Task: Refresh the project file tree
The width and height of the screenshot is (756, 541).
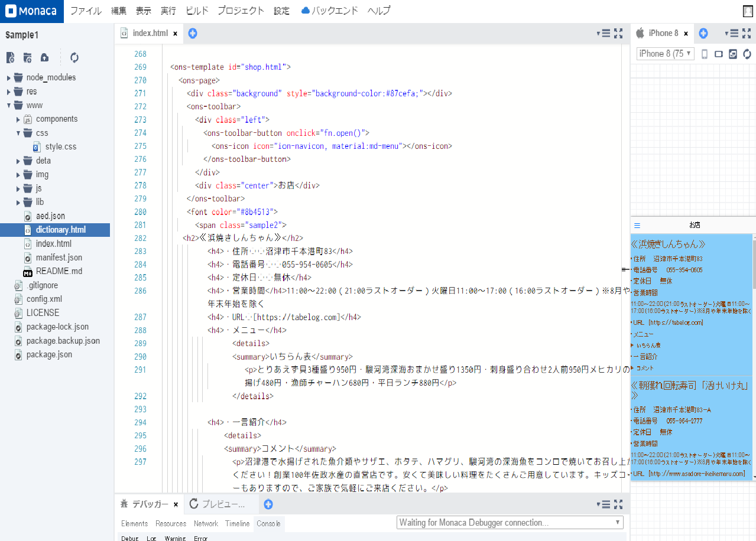Action: point(73,57)
